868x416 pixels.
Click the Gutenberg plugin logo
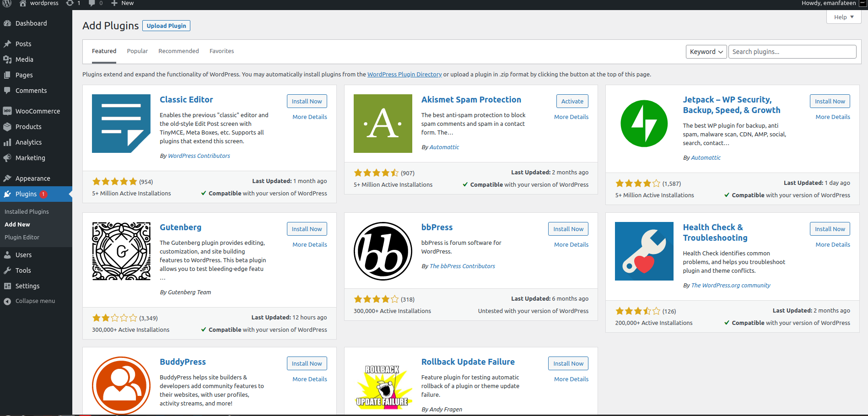pos(121,251)
